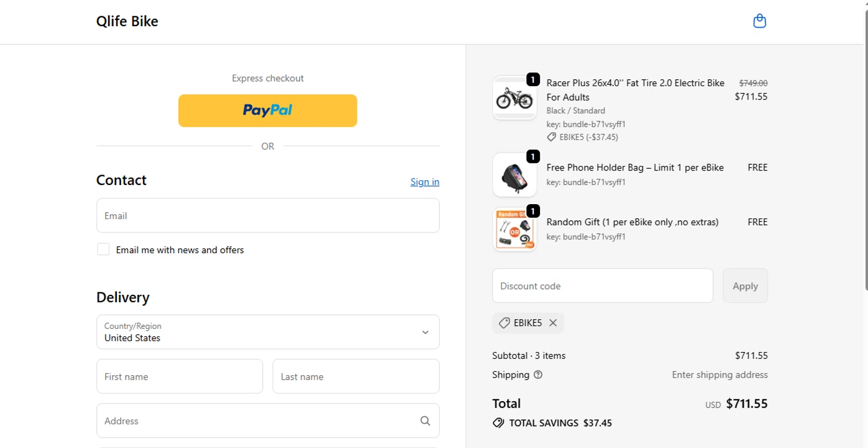The width and height of the screenshot is (868, 448).
Task: Click the Free Phone Holder Bag title
Action: (x=635, y=168)
